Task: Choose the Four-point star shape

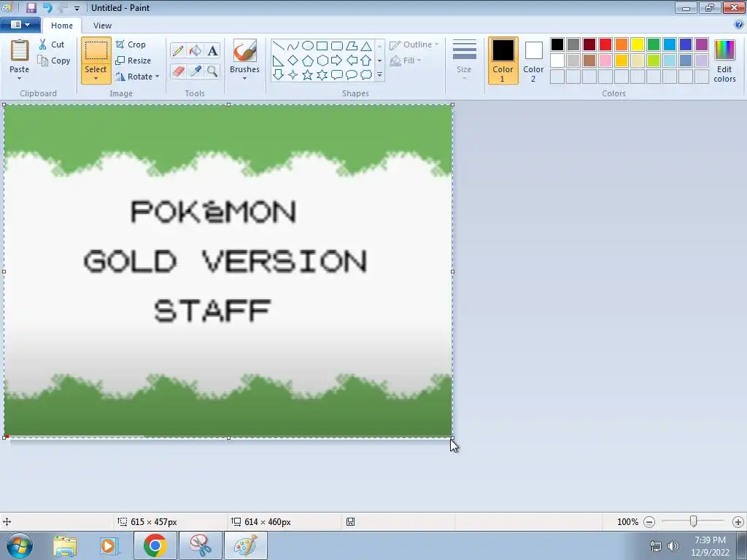Action: (x=293, y=75)
